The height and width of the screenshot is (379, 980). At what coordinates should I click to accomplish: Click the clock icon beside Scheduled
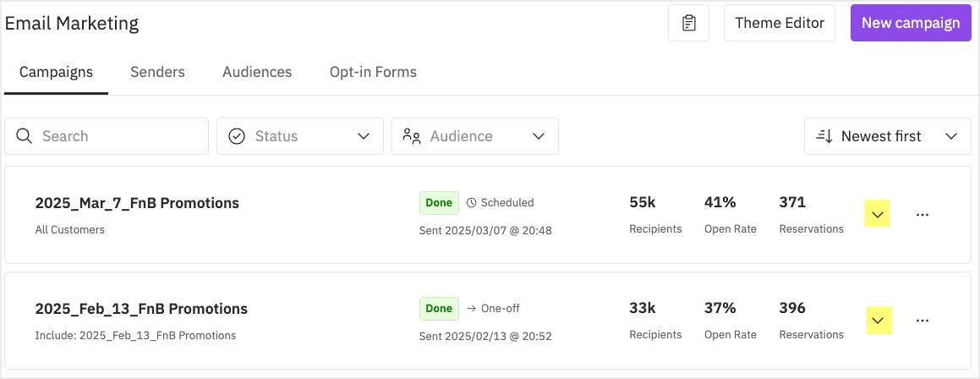click(x=472, y=203)
